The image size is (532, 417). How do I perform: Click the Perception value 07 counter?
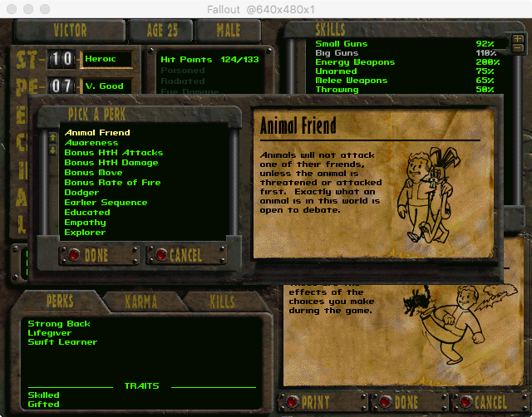pyautogui.click(x=61, y=86)
